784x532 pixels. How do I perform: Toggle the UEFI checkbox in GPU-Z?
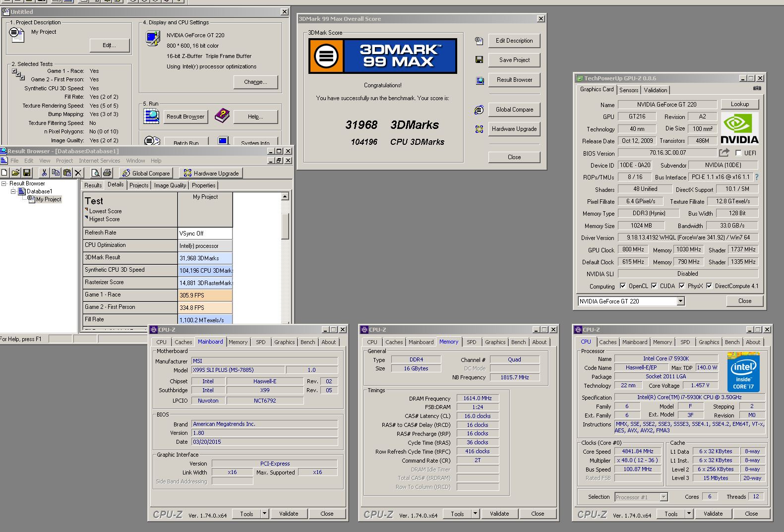pos(738,153)
